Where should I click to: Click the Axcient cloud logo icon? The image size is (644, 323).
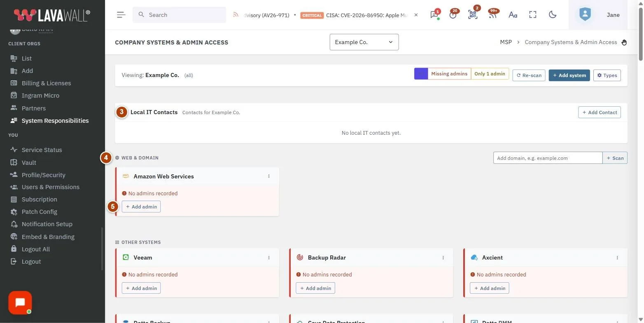[x=474, y=257]
